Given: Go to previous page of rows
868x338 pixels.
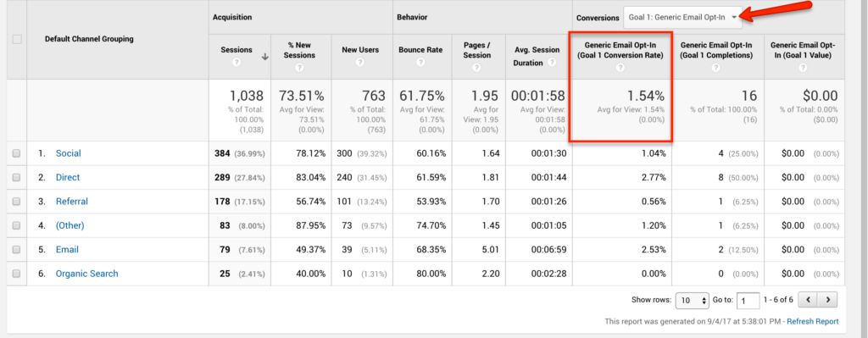Looking at the screenshot, I should tap(809, 301).
